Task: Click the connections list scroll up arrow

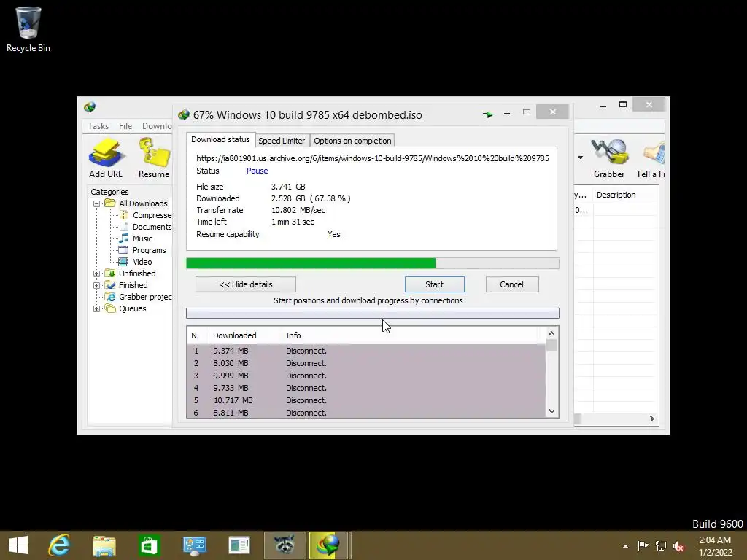Action: tap(551, 333)
